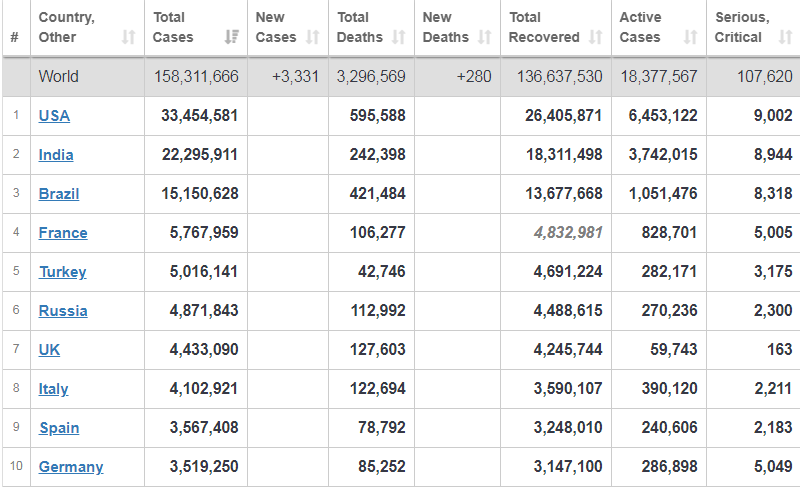Select Brazil total deaths 421,484
The height and width of the screenshot is (487, 800).
378,194
